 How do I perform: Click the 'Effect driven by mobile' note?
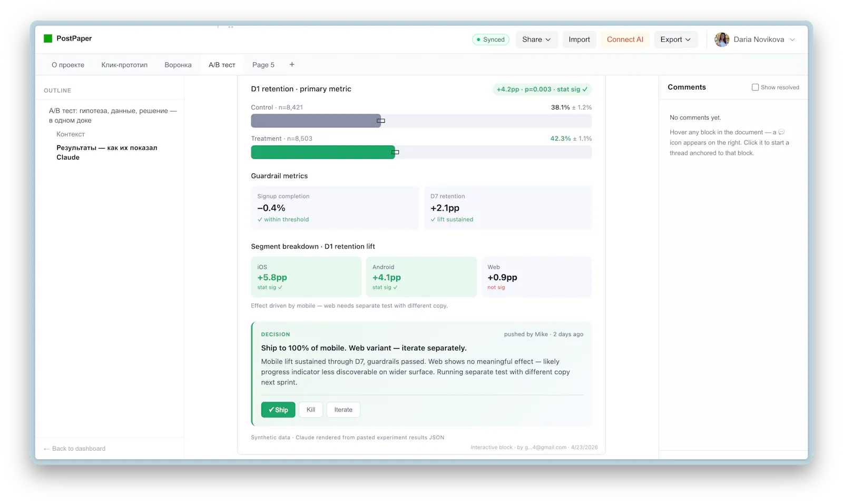pos(349,306)
